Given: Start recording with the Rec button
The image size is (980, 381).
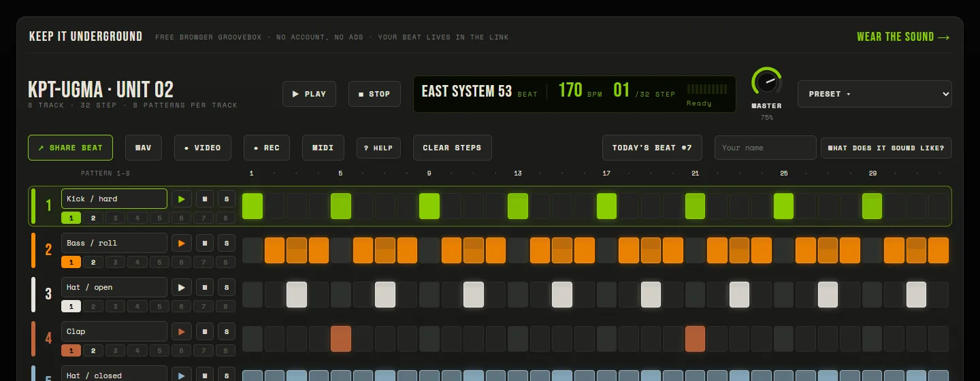Looking at the screenshot, I should point(267,148).
